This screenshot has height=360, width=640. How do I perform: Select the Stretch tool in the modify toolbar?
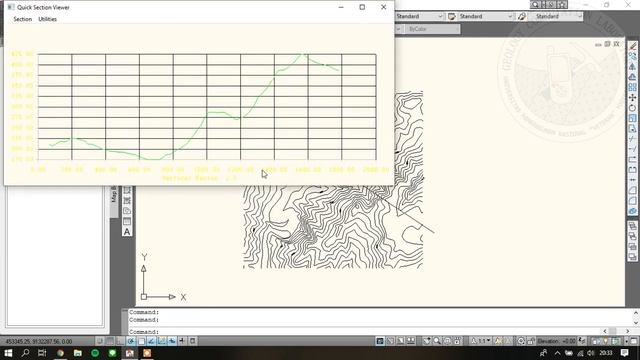tap(632, 129)
